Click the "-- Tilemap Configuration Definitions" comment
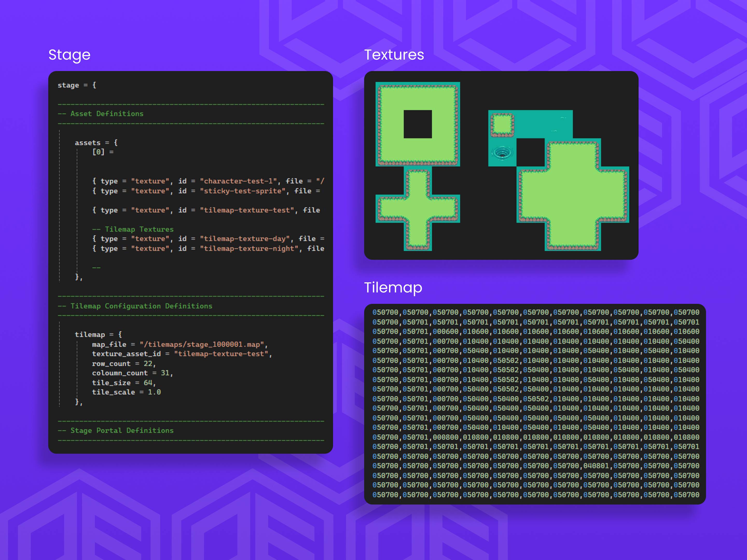Viewport: 747px width, 560px height. point(135,306)
